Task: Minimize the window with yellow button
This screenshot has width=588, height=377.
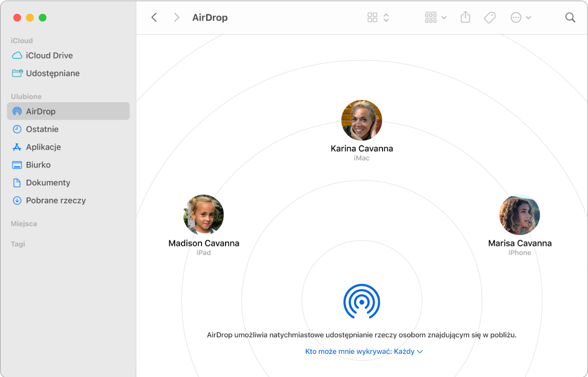Action: (x=30, y=17)
